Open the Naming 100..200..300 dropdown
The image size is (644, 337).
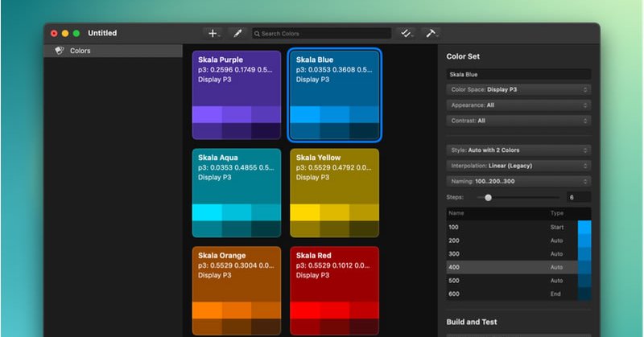[x=518, y=181]
